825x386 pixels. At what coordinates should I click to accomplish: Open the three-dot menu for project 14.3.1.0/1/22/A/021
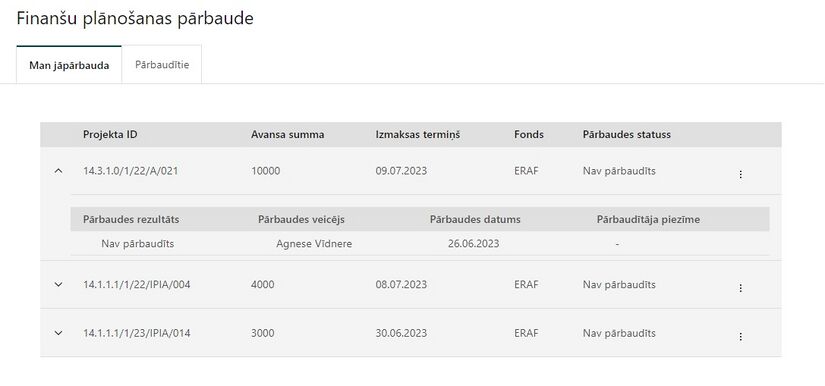(740, 174)
